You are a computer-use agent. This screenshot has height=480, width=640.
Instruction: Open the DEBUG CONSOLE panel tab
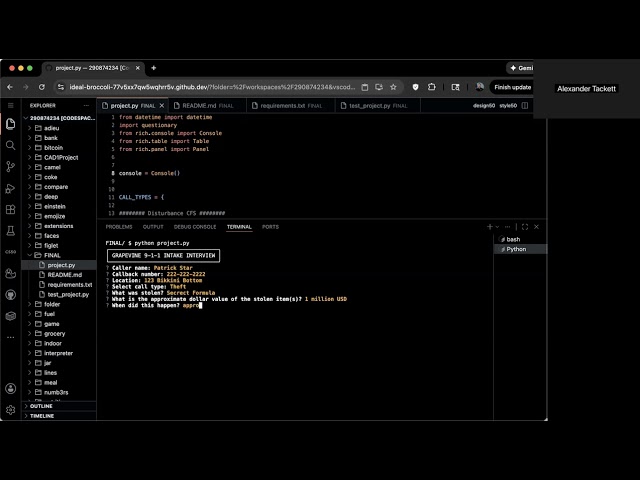pyautogui.click(x=195, y=227)
